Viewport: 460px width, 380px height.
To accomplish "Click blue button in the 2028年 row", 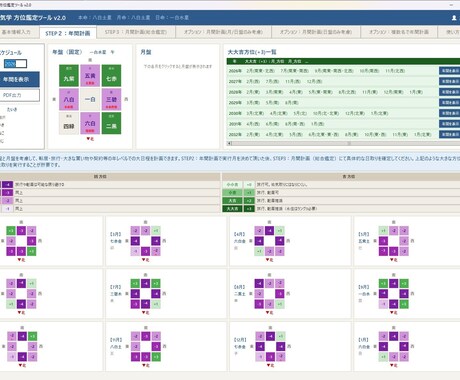I will (x=449, y=92).
